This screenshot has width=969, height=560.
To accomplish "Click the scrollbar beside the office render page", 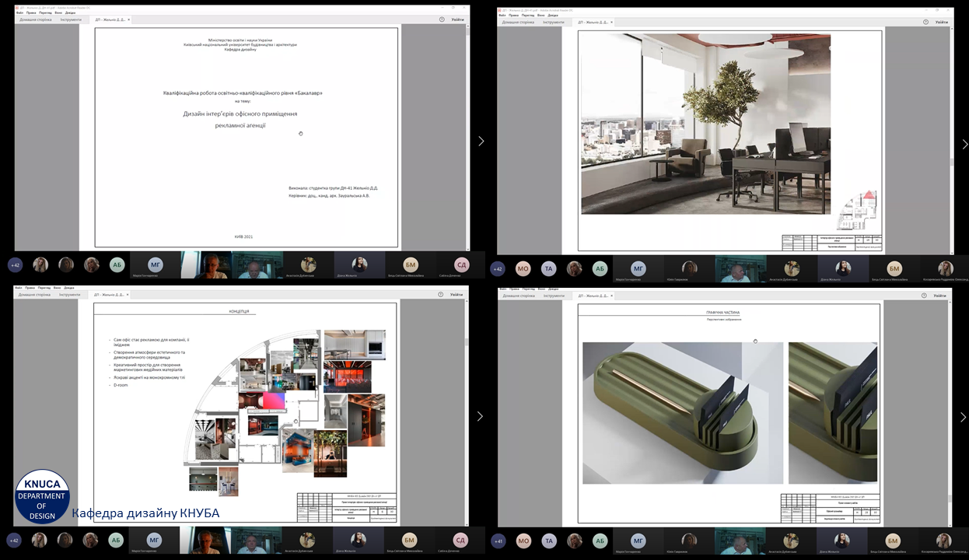I will [x=951, y=140].
